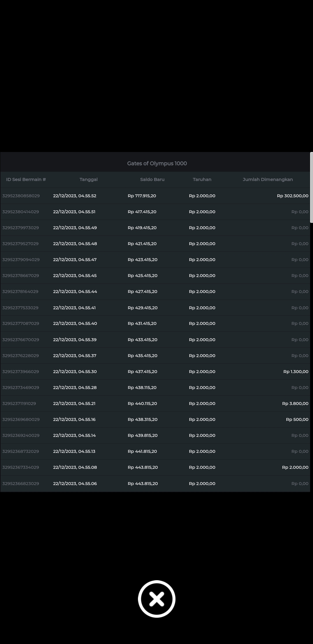Click the Taruhan column header
This screenshot has width=313, height=644.
(202, 180)
